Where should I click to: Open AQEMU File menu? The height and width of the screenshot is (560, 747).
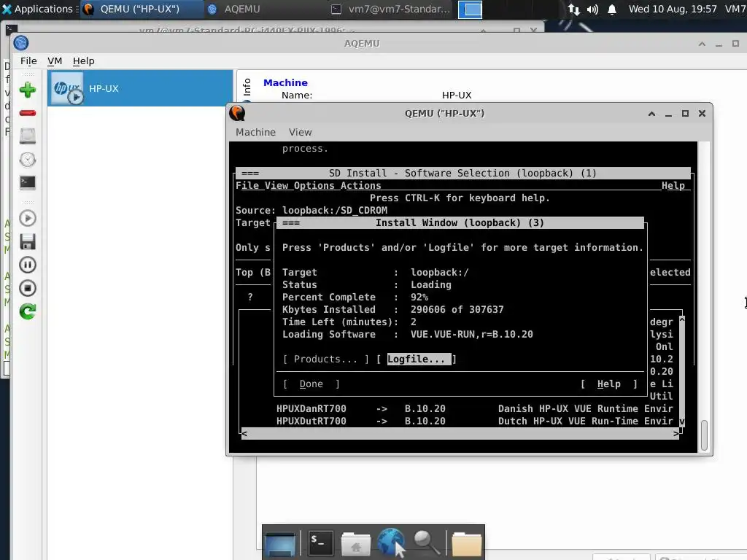pos(28,61)
